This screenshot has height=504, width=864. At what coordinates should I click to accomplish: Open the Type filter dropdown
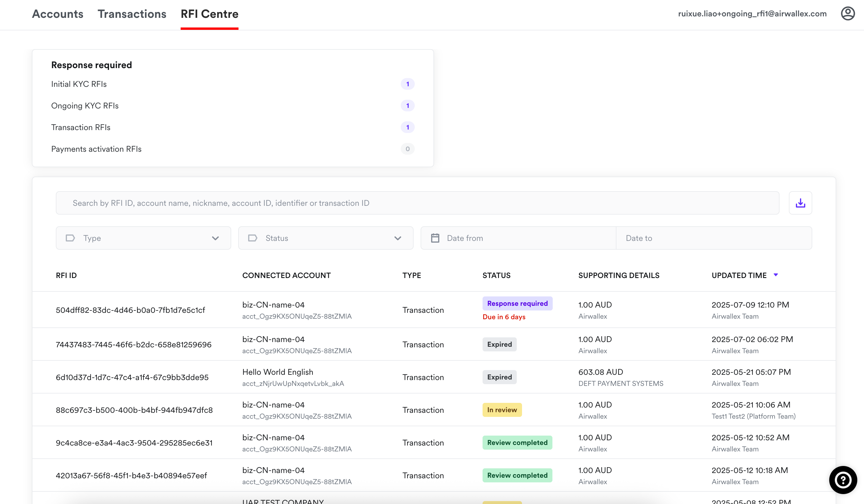(143, 238)
